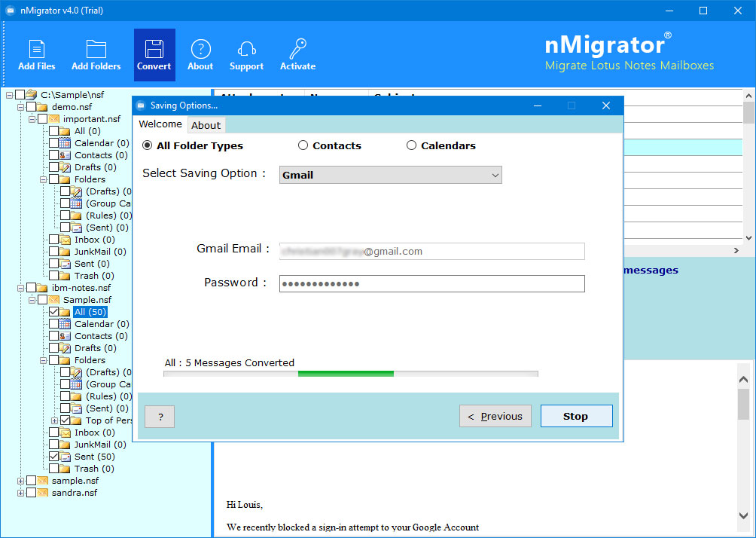Image resolution: width=756 pixels, height=538 pixels.
Task: Close the Saving Options dialog
Action: pos(606,105)
